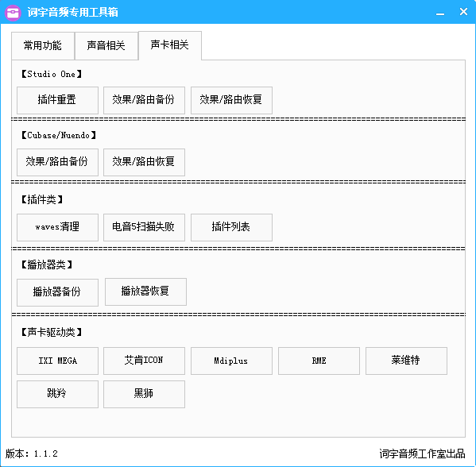Choose the 艾肯ICON driver button

144,361
